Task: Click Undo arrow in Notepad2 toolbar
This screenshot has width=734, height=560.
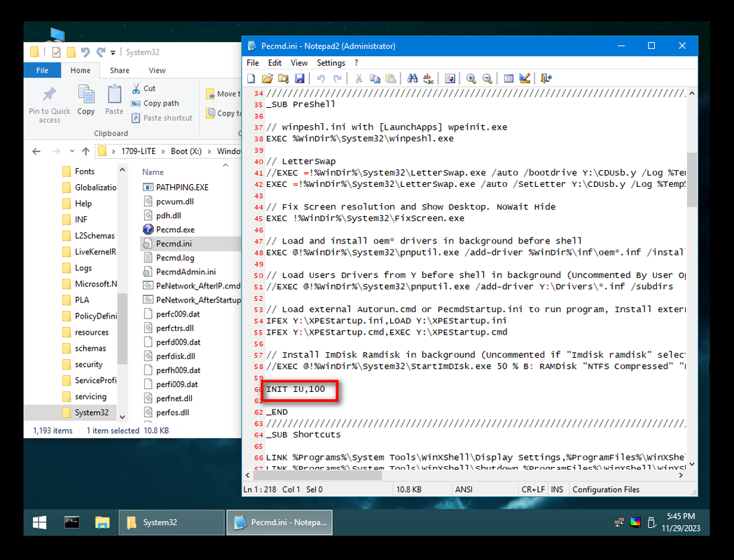Action: click(321, 78)
